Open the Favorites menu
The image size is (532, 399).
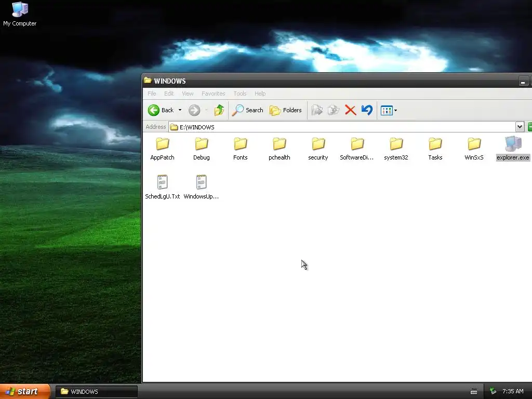click(213, 94)
